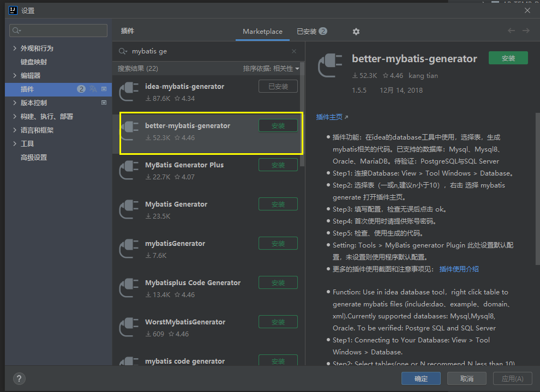Install the WorstMybatisGenerator plugin
This screenshot has width=540, height=392.
pos(278,322)
